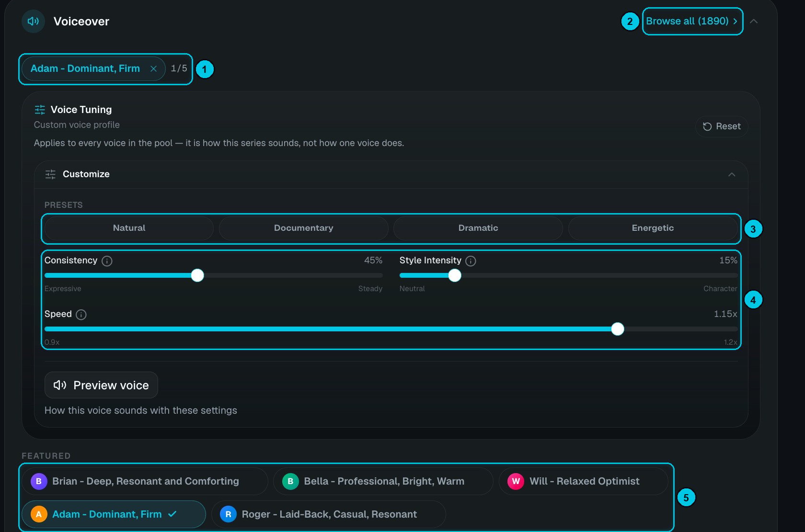Screen dimensions: 805x532
Task: Toggle Roger - Laid-Back, Casual, Resonant voice
Action: (x=329, y=514)
